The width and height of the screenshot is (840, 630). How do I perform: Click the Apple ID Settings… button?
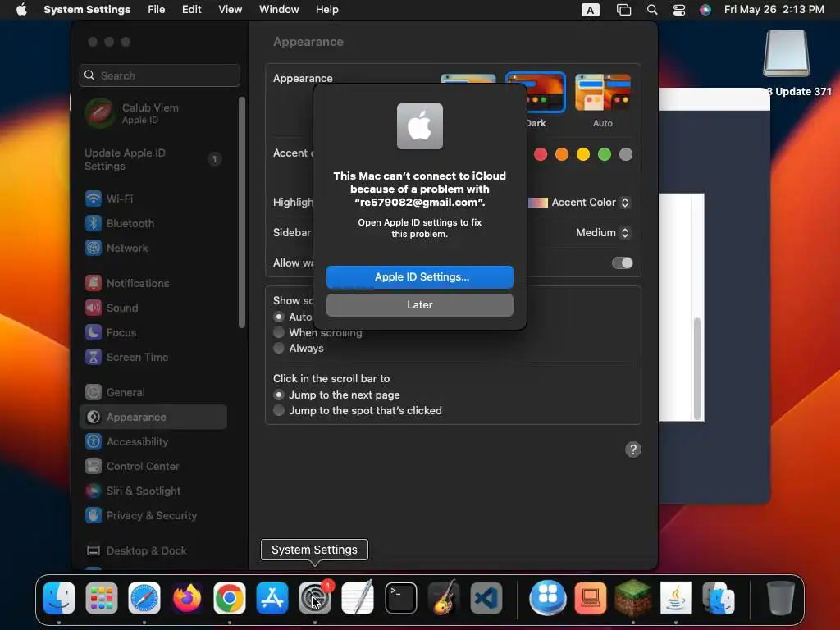pyautogui.click(x=419, y=277)
